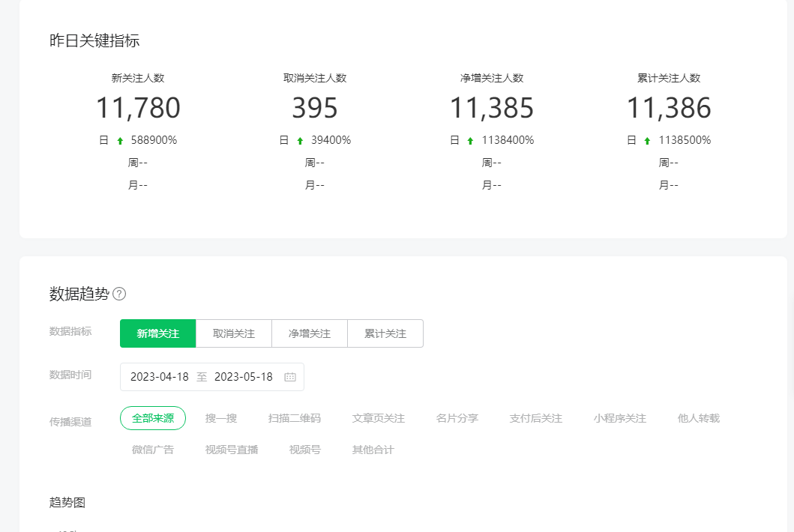
Task: Click the 昨日关键指标 section heading
Action: coord(94,40)
